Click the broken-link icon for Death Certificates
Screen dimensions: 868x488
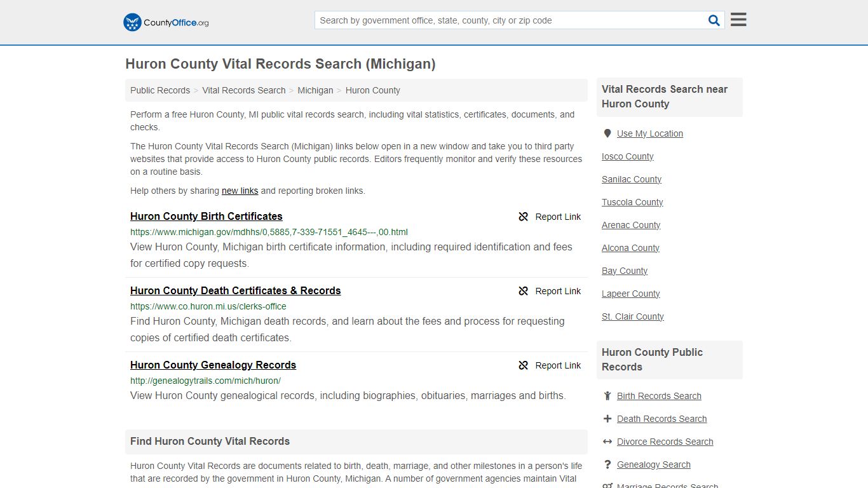pos(523,291)
